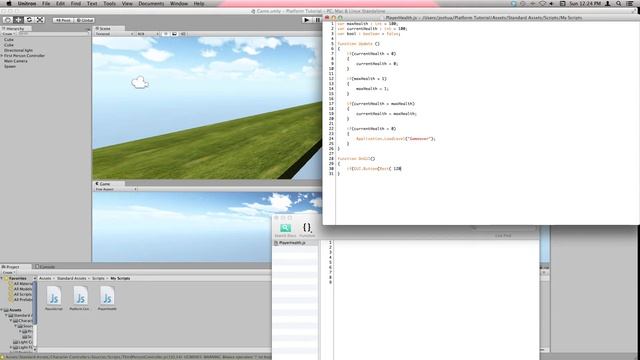Select the Move tool in Unity toolbar
640x360 pixels.
tap(18, 20)
